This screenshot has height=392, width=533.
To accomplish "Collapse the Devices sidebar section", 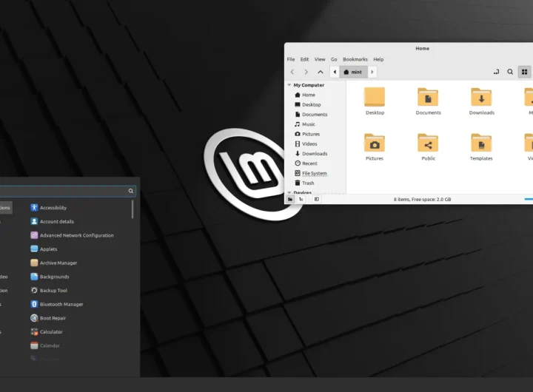I will (289, 192).
